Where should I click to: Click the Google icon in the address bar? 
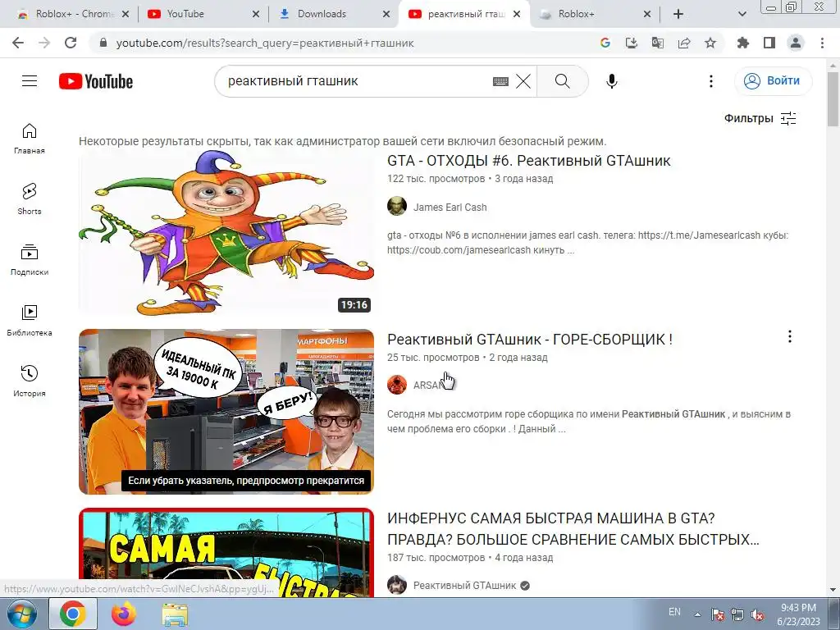(x=605, y=43)
